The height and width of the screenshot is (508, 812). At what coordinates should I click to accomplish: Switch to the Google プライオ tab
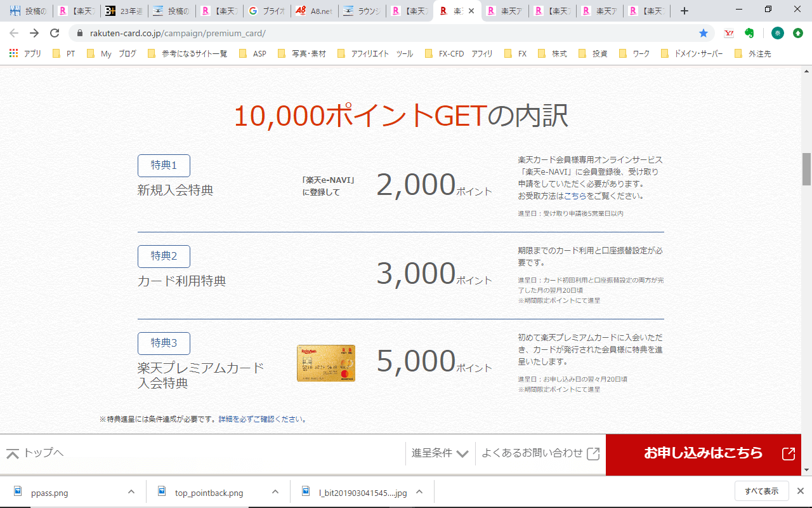[x=267, y=11]
